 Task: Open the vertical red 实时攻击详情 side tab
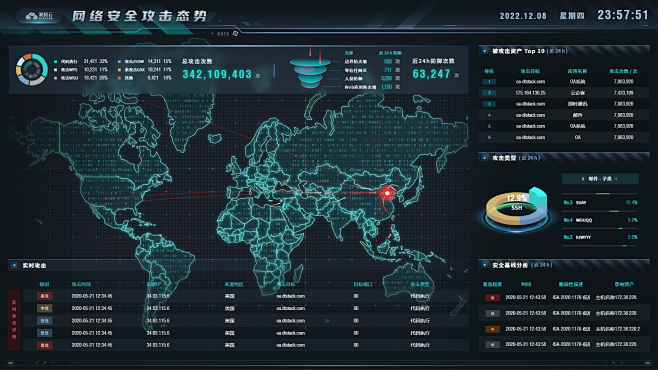coord(14,320)
